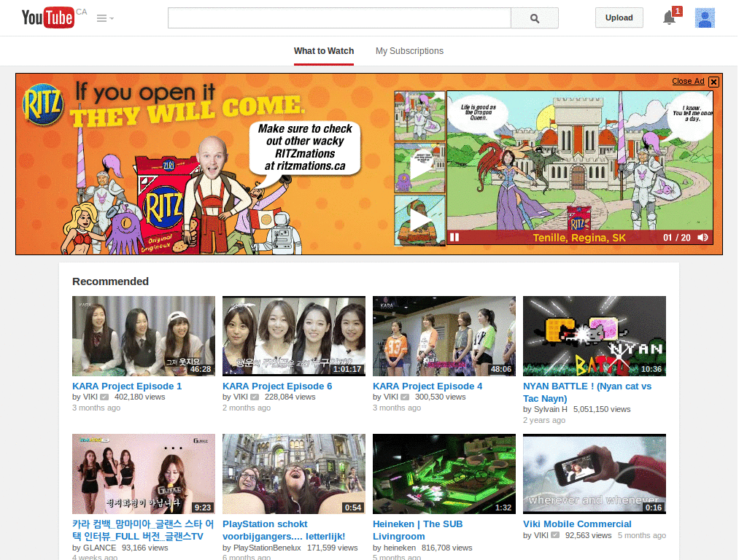The height and width of the screenshot is (560, 747).
Task: Focus the YouTube search box
Action: 339,18
